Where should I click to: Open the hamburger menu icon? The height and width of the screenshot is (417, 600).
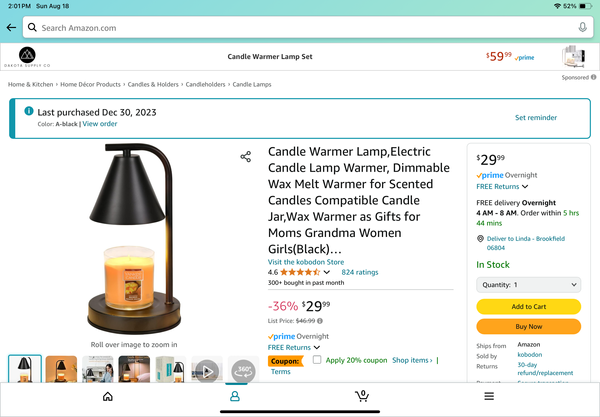pyautogui.click(x=489, y=396)
